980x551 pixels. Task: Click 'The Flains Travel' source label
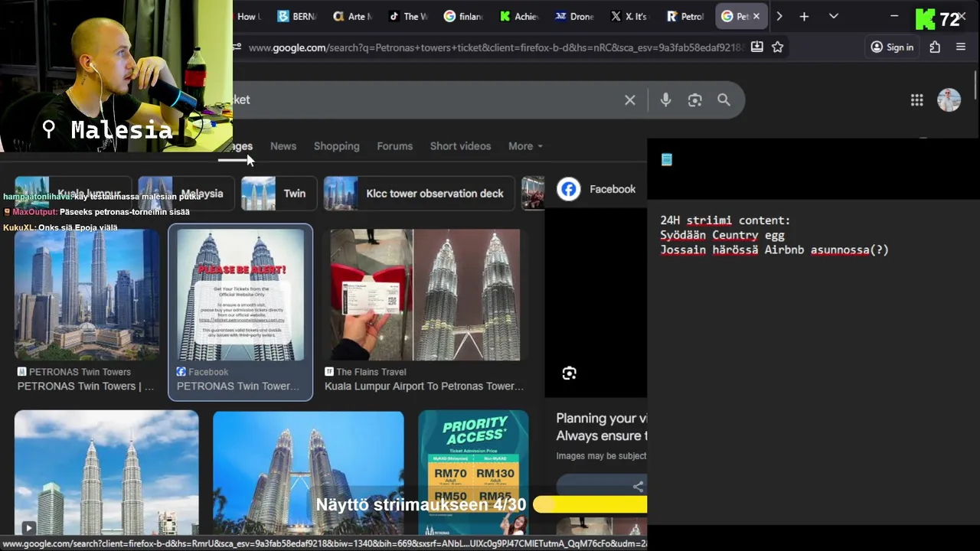[x=371, y=372]
